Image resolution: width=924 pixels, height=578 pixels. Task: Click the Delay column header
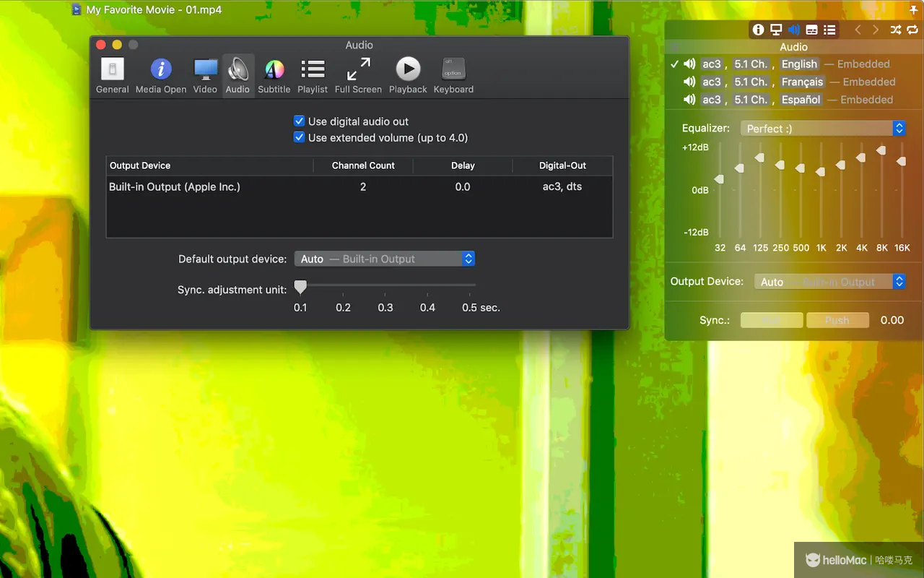tap(463, 165)
